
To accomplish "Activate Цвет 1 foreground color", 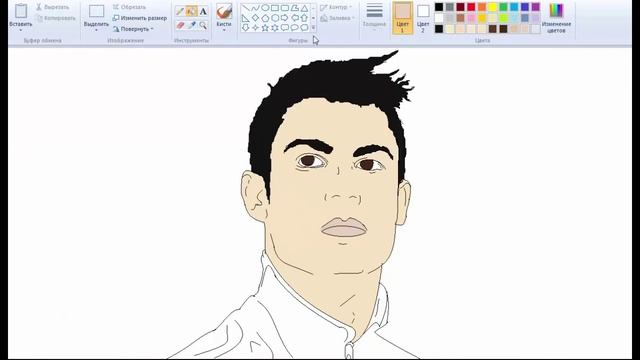I will pyautogui.click(x=402, y=18).
